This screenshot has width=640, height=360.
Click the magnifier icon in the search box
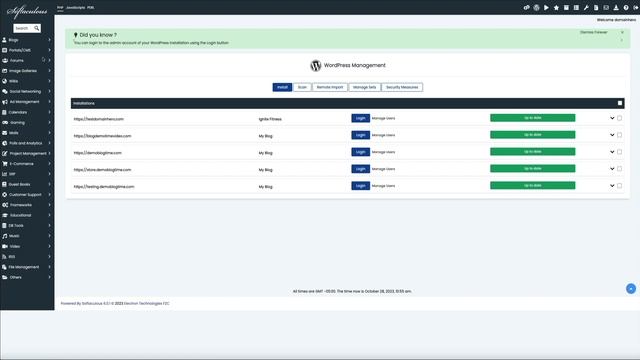(x=37, y=28)
